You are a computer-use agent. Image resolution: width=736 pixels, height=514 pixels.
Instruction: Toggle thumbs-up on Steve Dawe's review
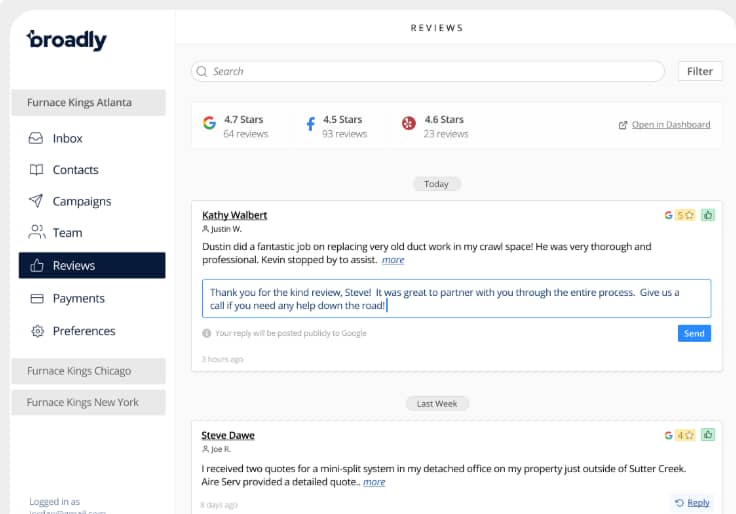(x=708, y=435)
